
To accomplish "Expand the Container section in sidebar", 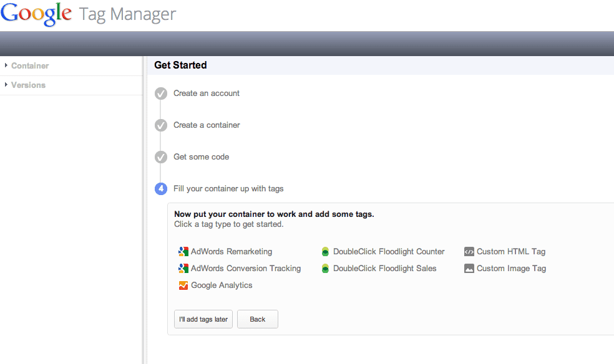I will point(6,65).
